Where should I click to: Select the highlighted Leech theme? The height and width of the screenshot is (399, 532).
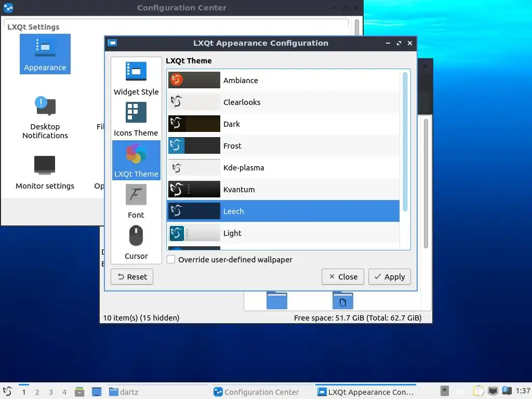coord(283,211)
